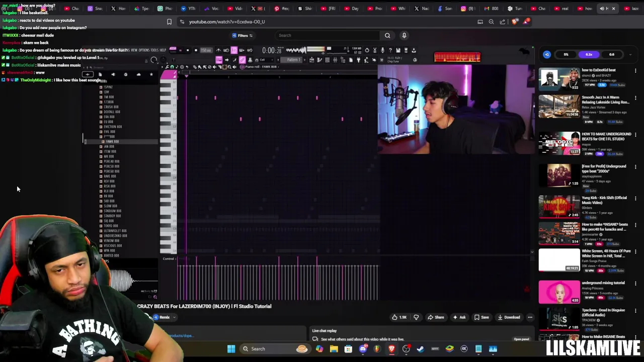Toggle the pink piano roll view button
Viewport: 644px width, 362px height.
(x=219, y=60)
